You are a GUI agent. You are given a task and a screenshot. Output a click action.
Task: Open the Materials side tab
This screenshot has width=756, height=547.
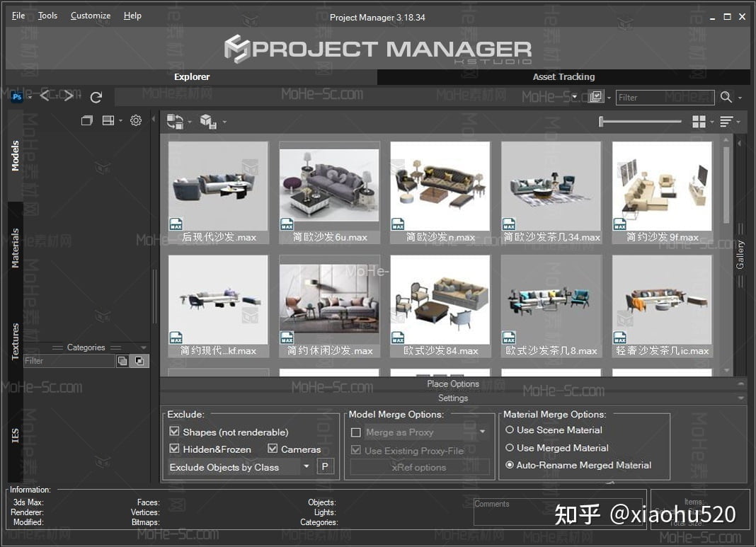tap(15, 248)
